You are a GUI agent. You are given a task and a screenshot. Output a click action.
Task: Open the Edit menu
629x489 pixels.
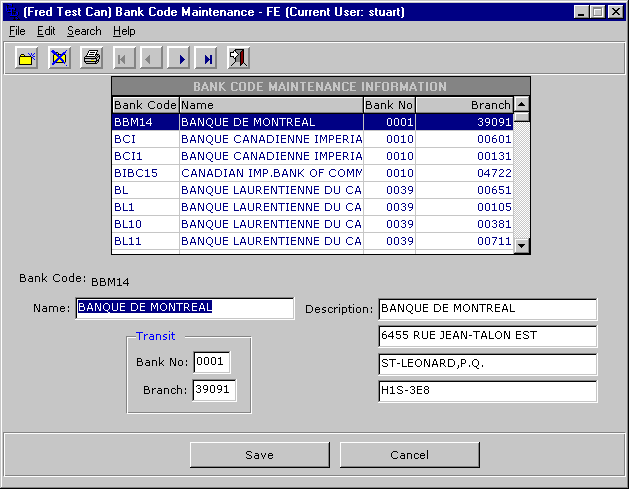pos(46,31)
